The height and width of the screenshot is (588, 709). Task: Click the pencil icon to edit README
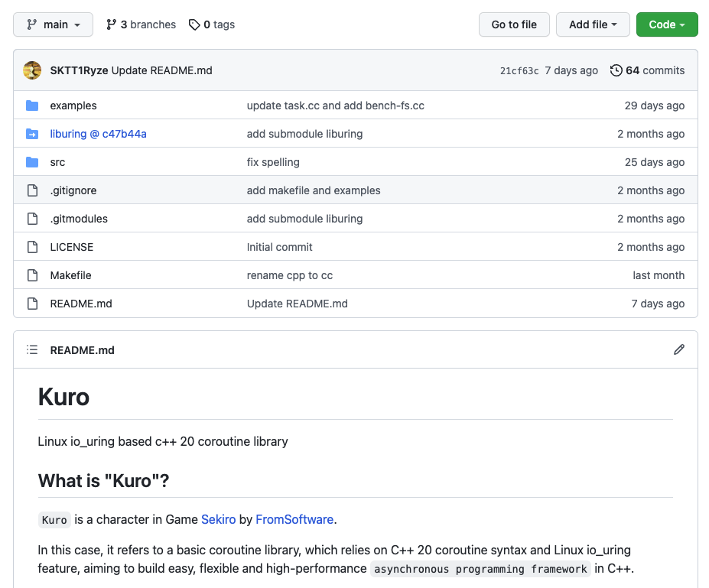pos(678,349)
